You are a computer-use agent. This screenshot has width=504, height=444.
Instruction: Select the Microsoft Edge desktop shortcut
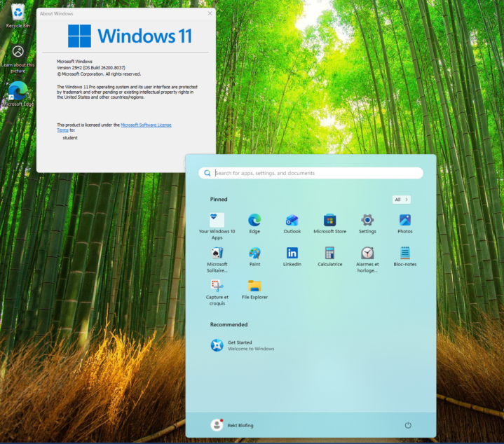[18, 94]
